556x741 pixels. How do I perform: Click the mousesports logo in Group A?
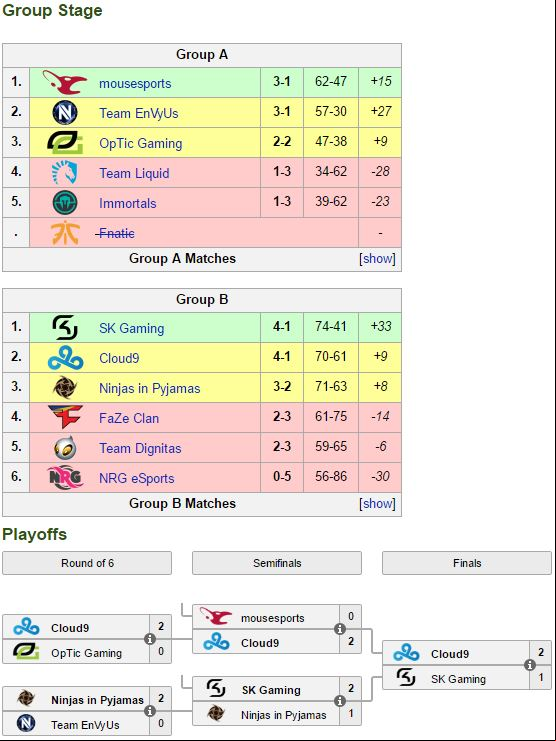tap(65, 82)
